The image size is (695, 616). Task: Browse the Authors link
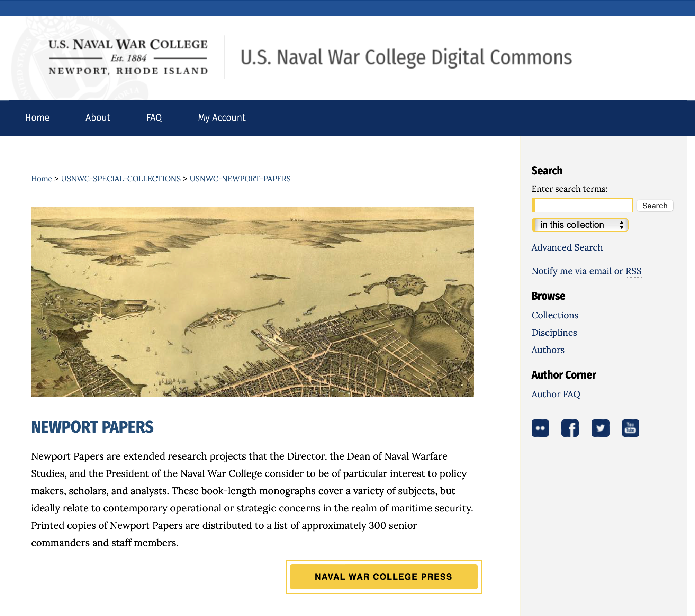[548, 350]
